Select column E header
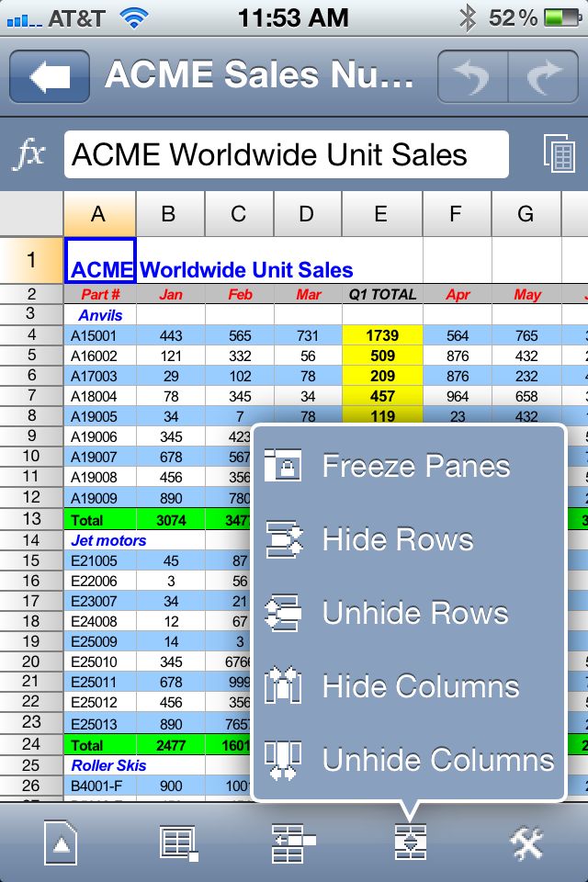 [x=380, y=215]
